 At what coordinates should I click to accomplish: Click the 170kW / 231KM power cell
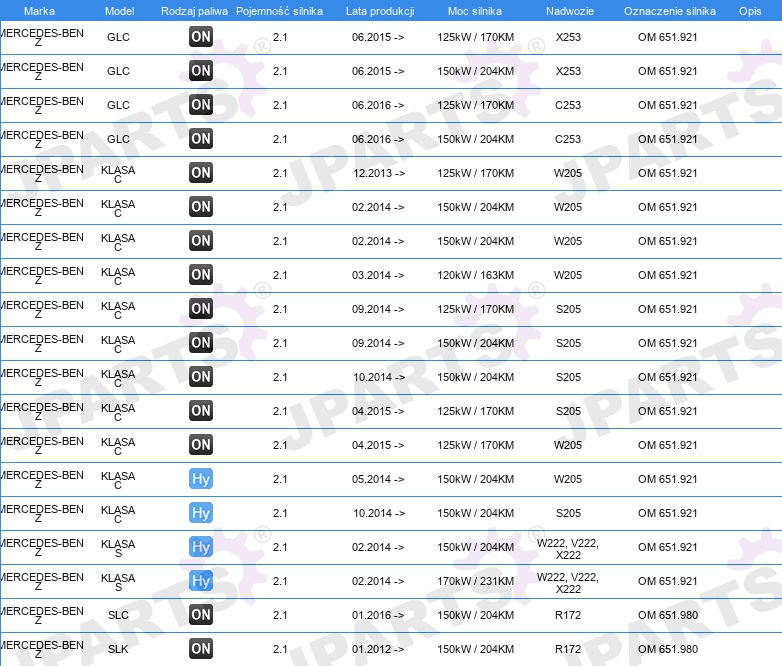tap(475, 581)
